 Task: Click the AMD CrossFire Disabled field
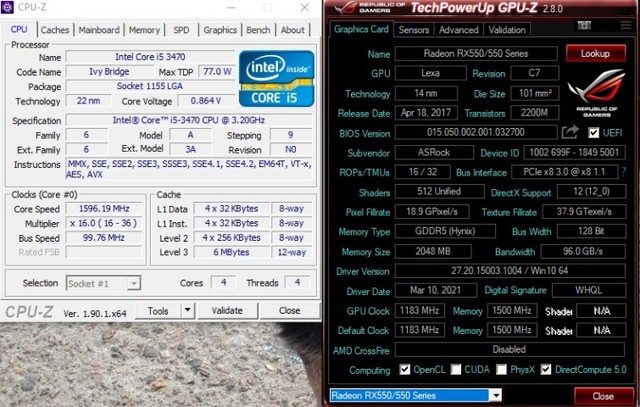tap(509, 349)
